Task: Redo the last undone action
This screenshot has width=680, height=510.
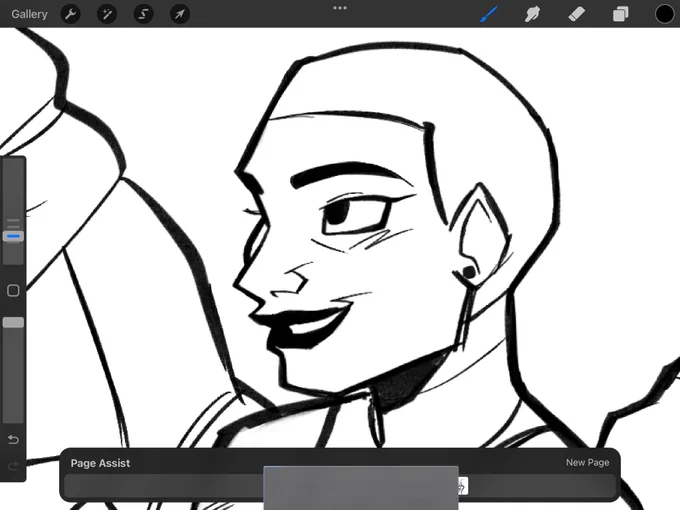Action: tap(13, 466)
